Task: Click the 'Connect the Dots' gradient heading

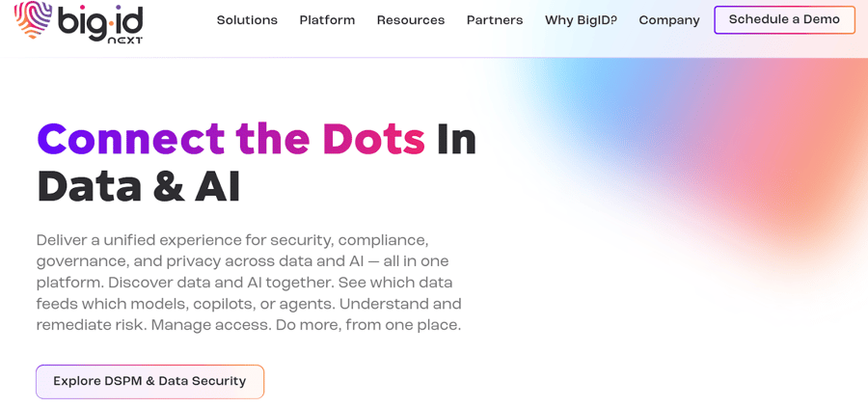Action: 231,140
